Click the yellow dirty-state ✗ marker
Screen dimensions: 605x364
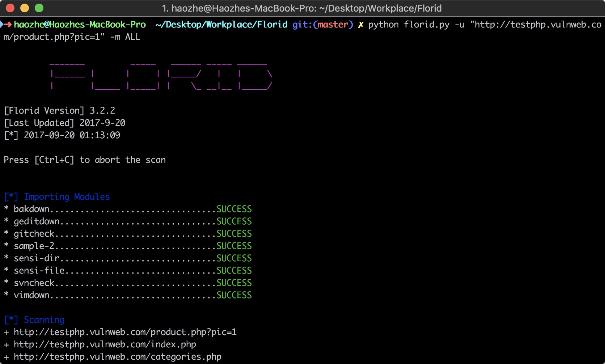361,25
